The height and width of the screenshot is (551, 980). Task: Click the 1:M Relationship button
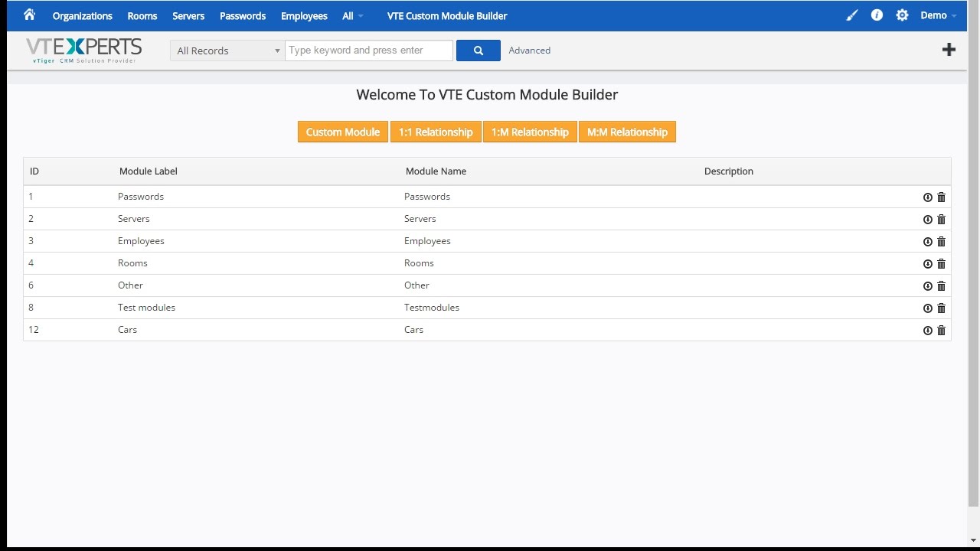[x=530, y=132]
